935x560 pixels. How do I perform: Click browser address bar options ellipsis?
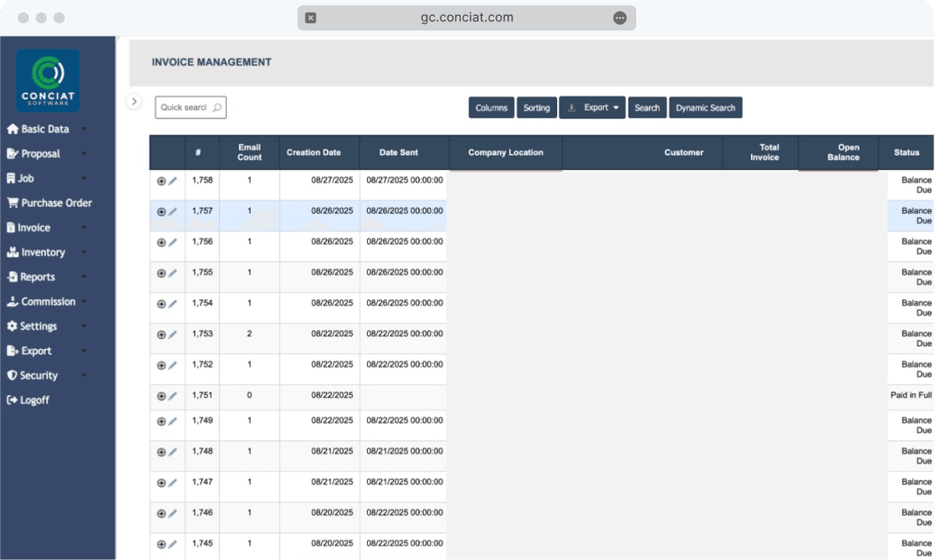tap(619, 18)
